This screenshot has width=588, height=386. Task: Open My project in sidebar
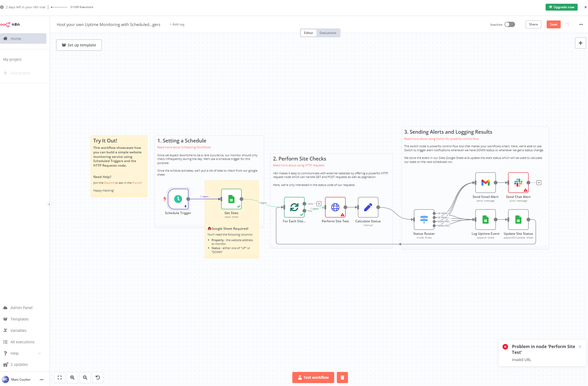pos(23,59)
